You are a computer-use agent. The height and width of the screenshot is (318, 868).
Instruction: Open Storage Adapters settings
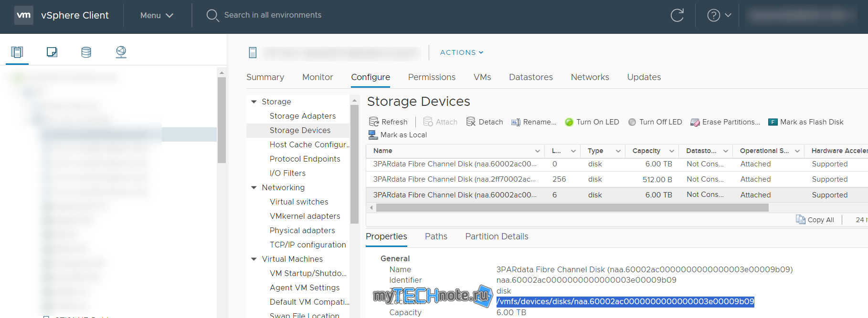coord(303,116)
